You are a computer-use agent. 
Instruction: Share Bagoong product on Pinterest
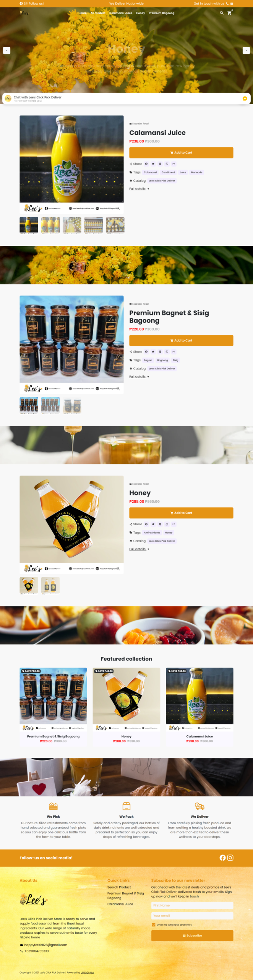(x=160, y=351)
